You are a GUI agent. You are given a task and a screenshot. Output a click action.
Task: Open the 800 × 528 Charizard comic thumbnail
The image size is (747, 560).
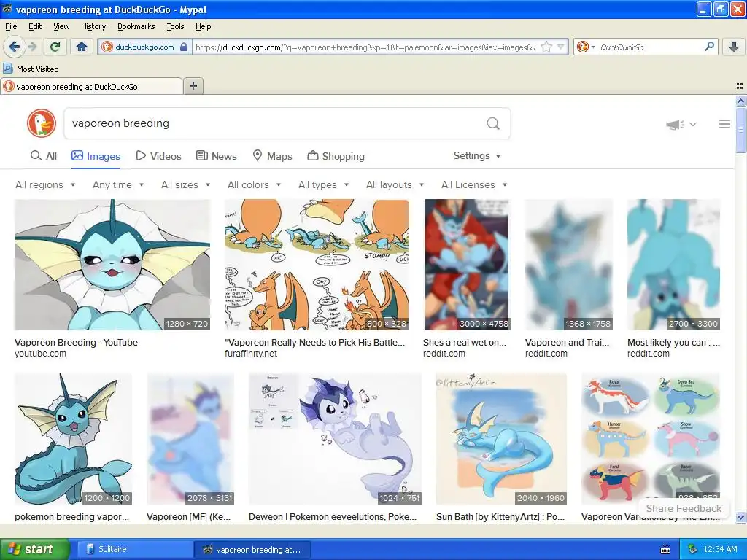[317, 265]
